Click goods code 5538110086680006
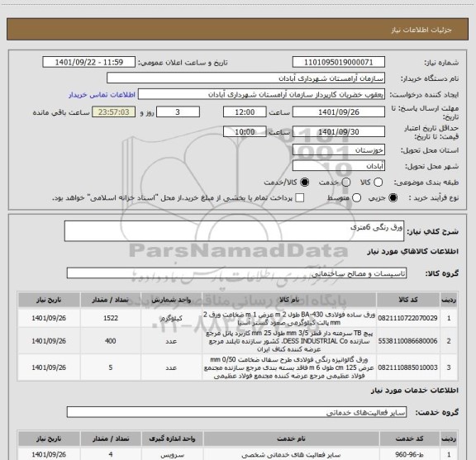 point(407,341)
